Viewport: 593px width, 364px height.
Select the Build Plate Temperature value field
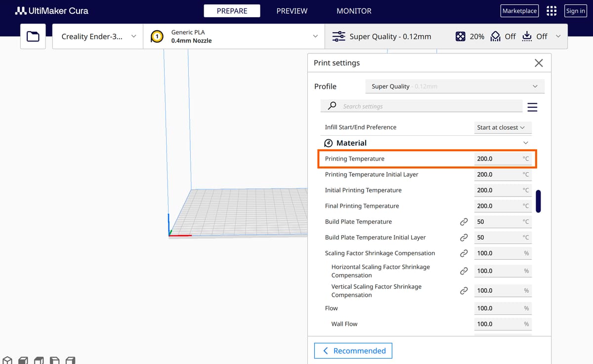pos(503,222)
